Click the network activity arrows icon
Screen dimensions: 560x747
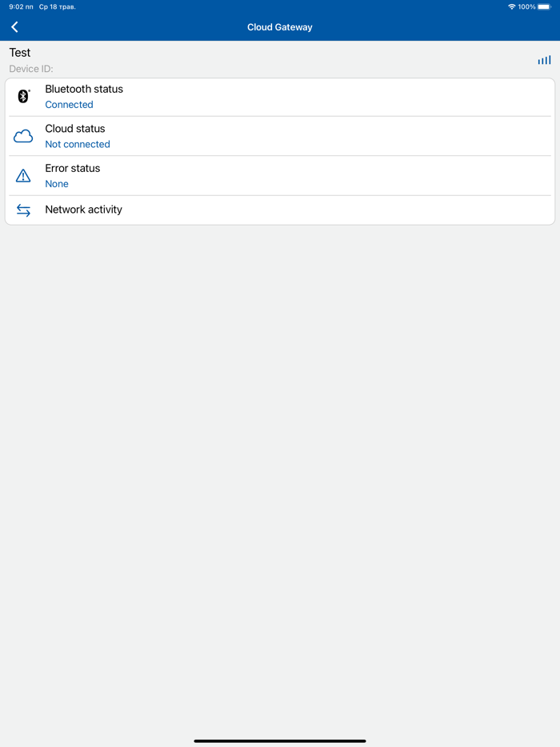click(23, 210)
